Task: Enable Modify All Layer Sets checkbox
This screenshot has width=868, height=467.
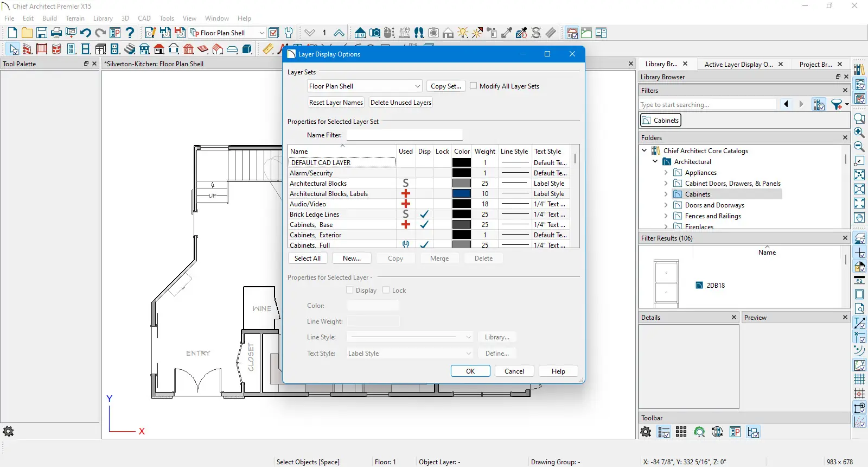Action: pos(474,86)
